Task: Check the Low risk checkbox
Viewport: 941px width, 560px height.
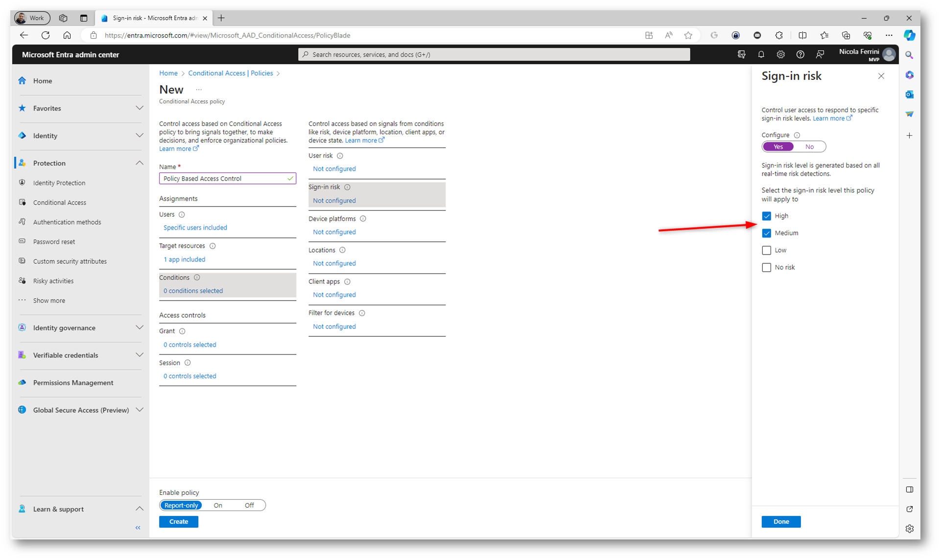Action: pos(767,250)
